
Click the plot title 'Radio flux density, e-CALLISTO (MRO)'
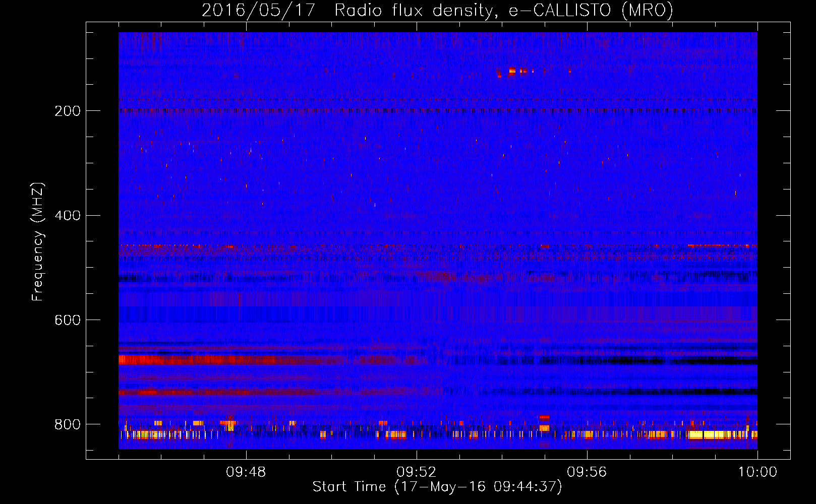click(x=503, y=11)
